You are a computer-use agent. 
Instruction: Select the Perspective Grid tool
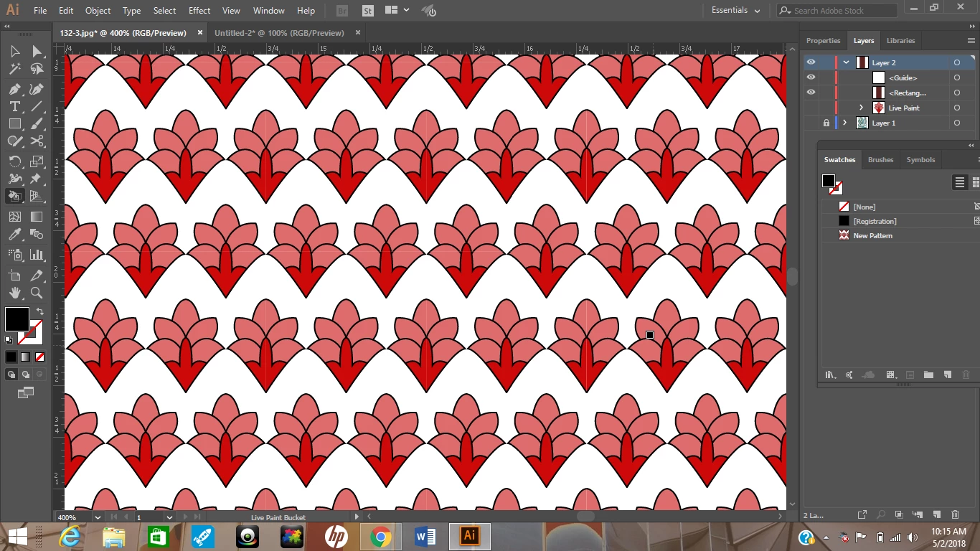click(x=37, y=196)
